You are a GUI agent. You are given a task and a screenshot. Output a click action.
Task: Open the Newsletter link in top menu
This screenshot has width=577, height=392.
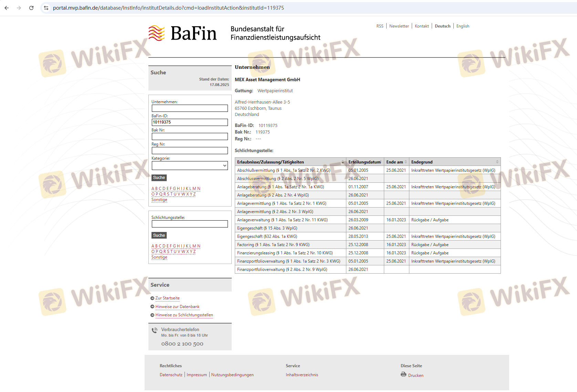pos(399,26)
